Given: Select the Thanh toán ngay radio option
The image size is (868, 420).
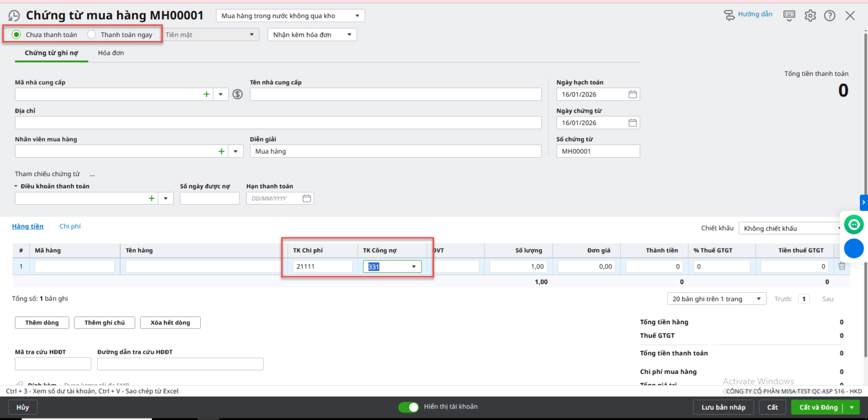Looking at the screenshot, I should pos(92,35).
